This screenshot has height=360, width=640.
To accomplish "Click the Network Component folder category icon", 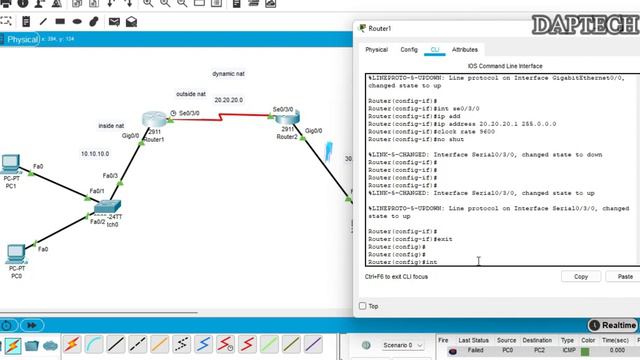I will [x=31, y=346].
